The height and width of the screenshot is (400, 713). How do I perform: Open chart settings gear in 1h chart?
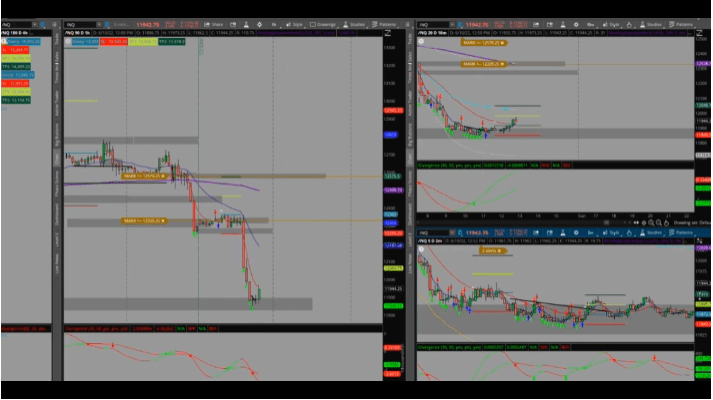(259, 25)
